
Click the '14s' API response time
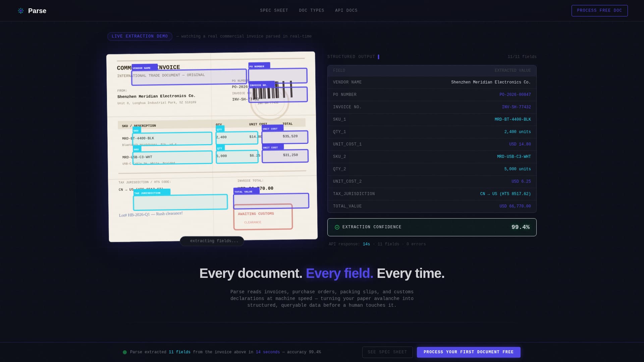[x=366, y=244]
